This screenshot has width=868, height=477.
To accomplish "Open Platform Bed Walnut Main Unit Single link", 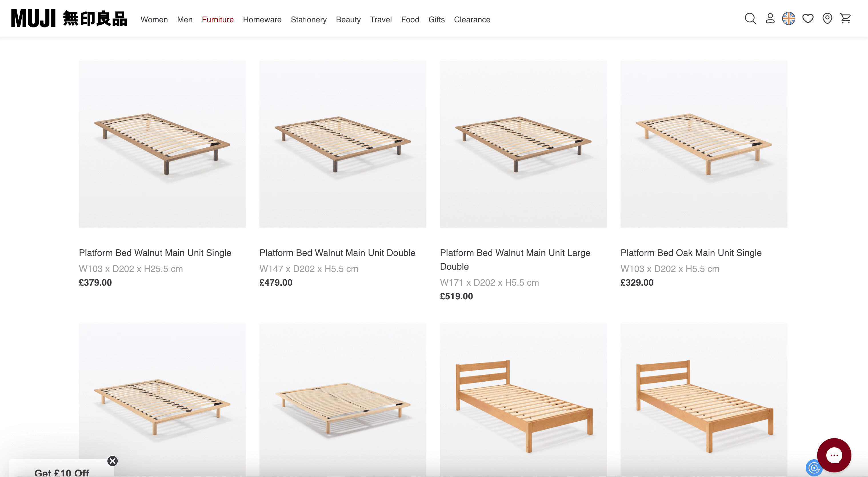I will click(155, 253).
